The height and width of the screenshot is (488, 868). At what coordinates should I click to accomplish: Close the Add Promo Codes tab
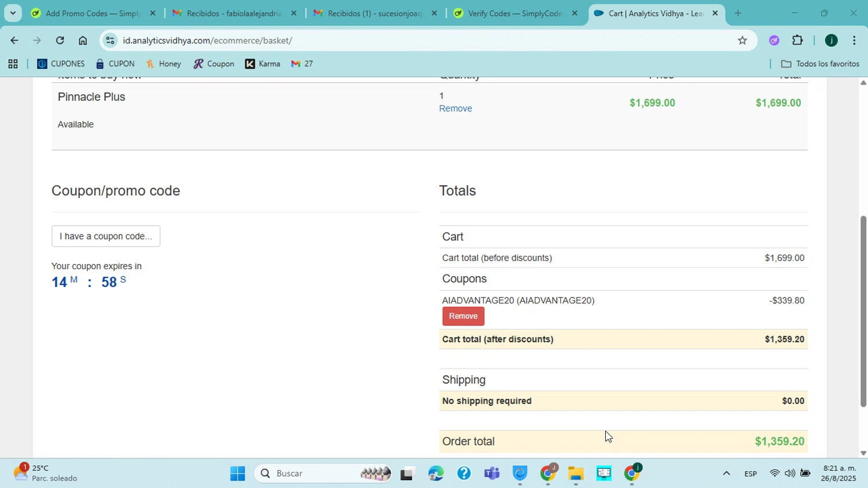(153, 13)
